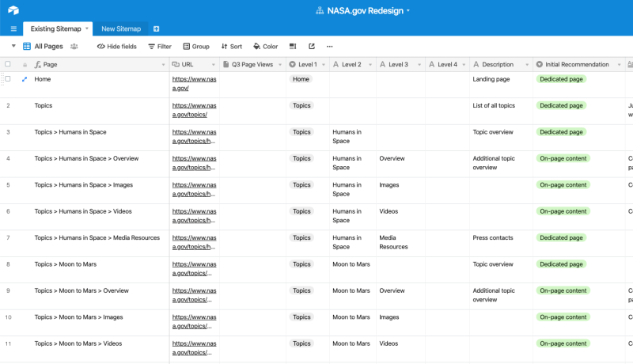Check the Home row checkbox
The width and height of the screenshot is (633, 364).
coord(8,79)
